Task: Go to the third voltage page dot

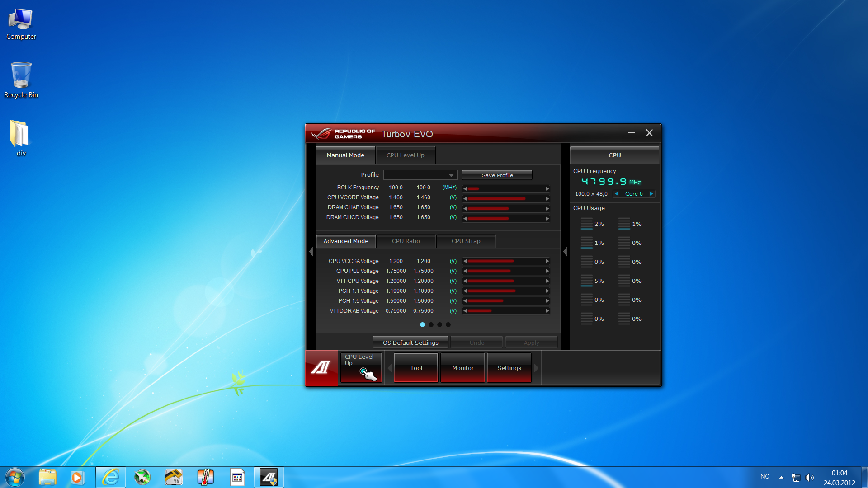Action: tap(439, 324)
